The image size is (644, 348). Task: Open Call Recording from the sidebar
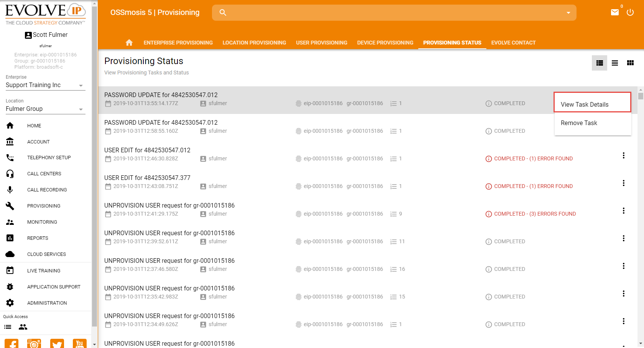(47, 190)
